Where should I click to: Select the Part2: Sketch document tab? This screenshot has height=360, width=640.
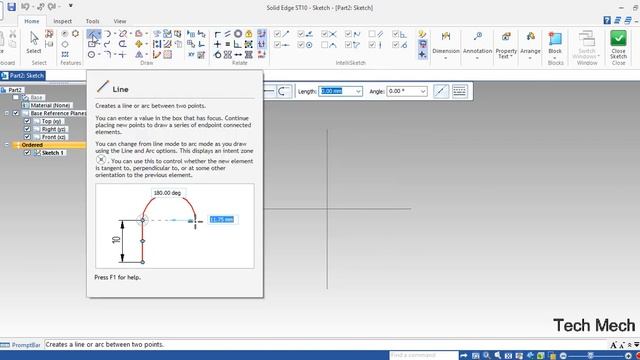23,76
